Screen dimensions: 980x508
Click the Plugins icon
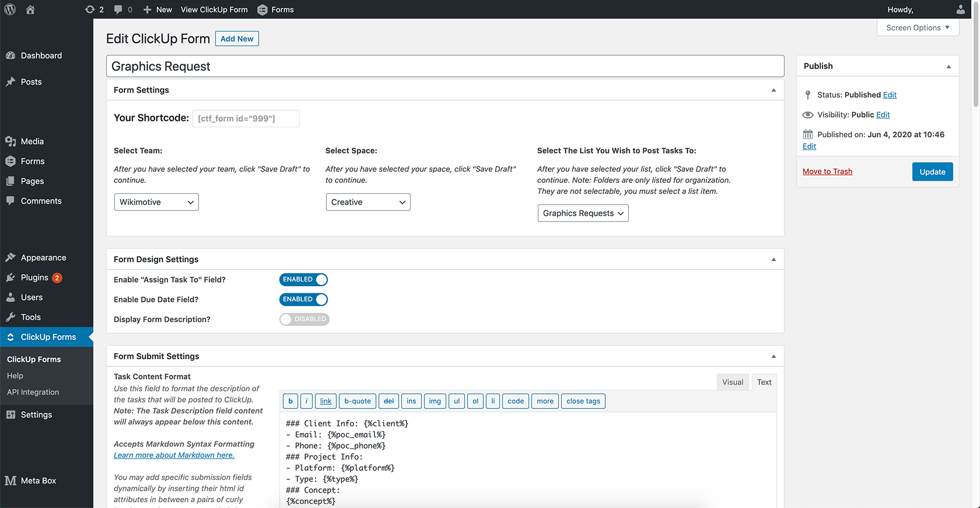click(10, 277)
